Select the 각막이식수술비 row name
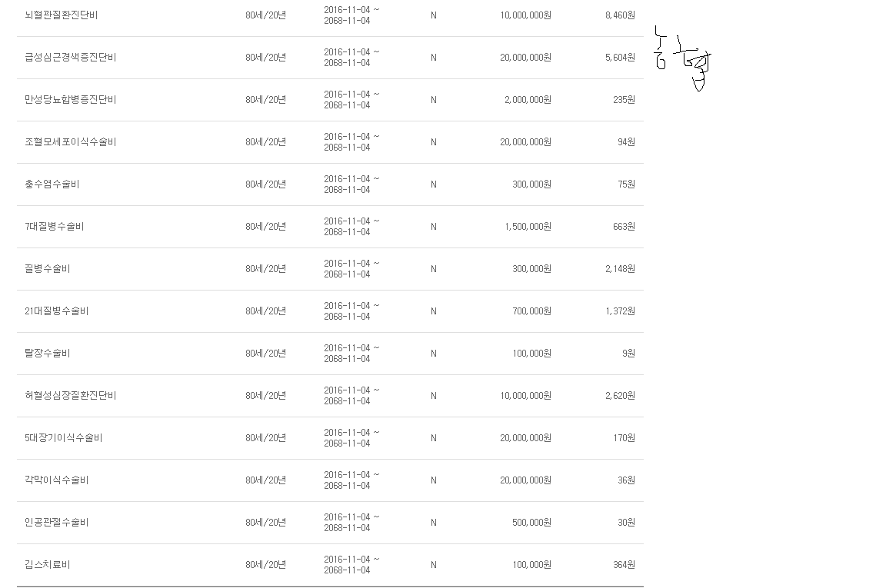Image resolution: width=886 pixels, height=588 pixels. click(56, 480)
